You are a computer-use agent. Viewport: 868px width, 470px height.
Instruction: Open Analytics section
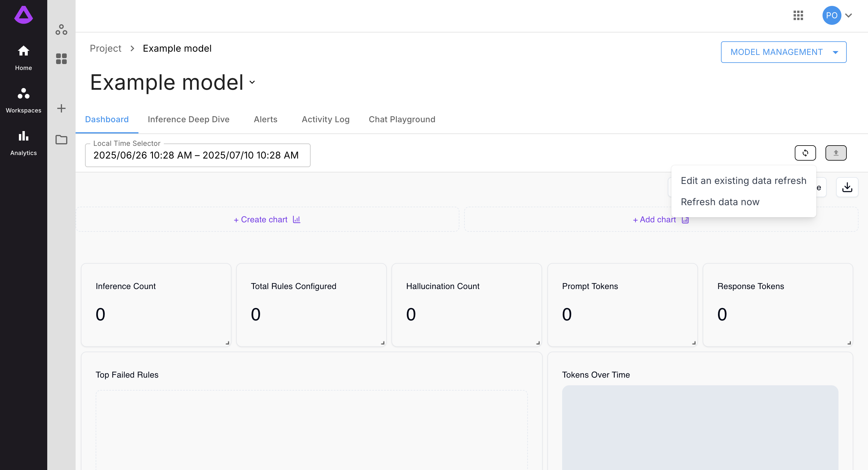tap(24, 143)
